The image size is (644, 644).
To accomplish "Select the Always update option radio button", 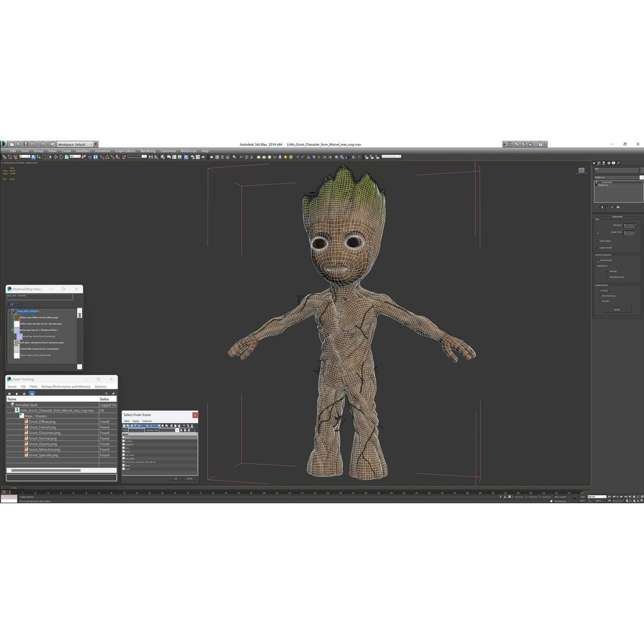I will pos(600,290).
